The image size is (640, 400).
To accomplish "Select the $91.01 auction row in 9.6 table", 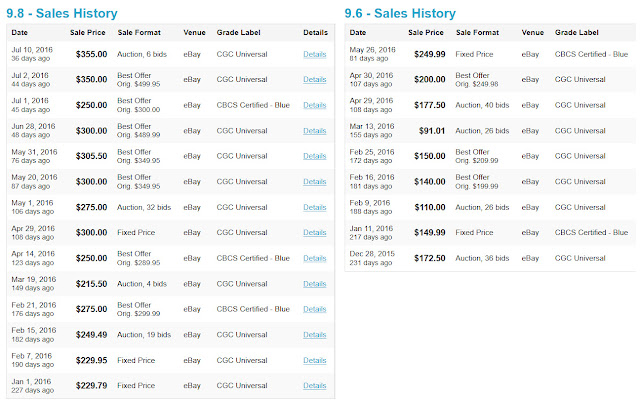I will point(490,131).
